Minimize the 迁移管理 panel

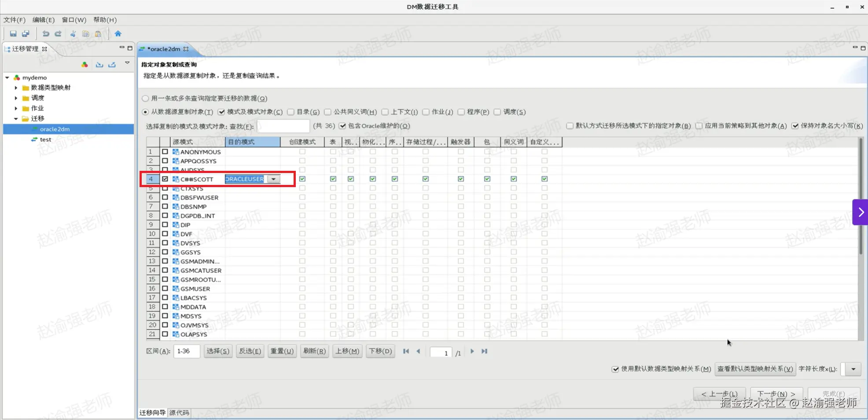[x=122, y=48]
